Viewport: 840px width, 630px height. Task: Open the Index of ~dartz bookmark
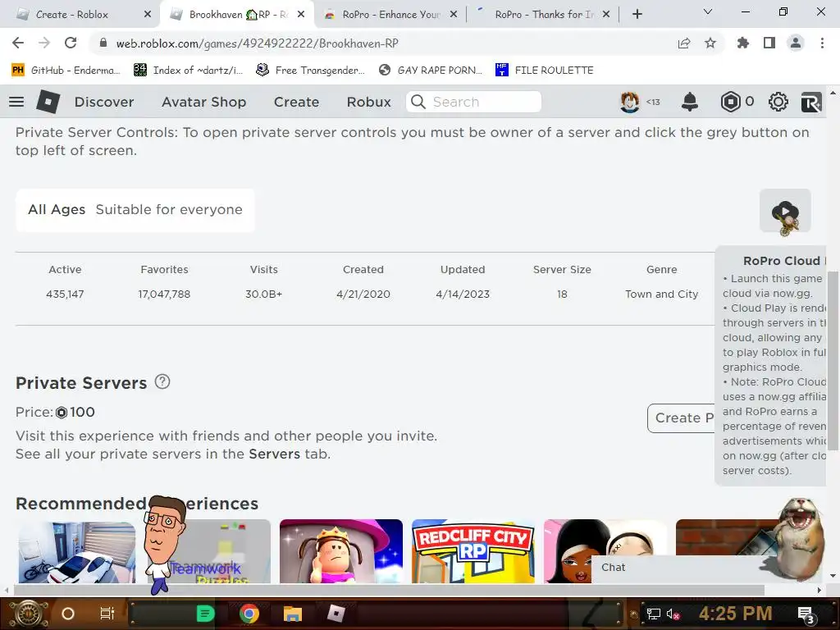click(189, 71)
